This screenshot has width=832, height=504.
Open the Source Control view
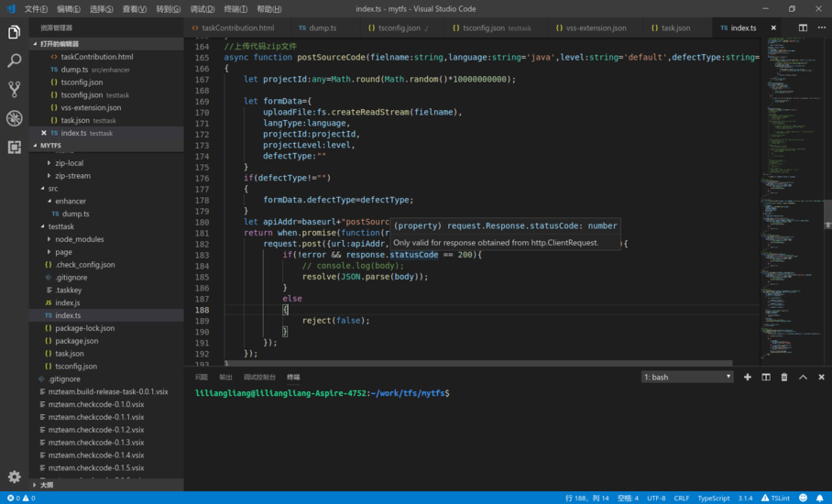[14, 89]
